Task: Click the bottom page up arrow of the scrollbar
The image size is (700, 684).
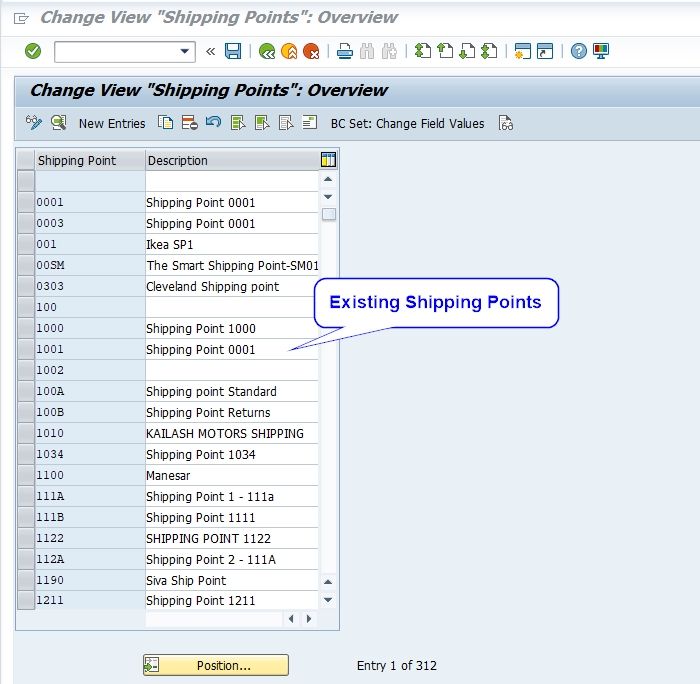Action: tap(328, 582)
